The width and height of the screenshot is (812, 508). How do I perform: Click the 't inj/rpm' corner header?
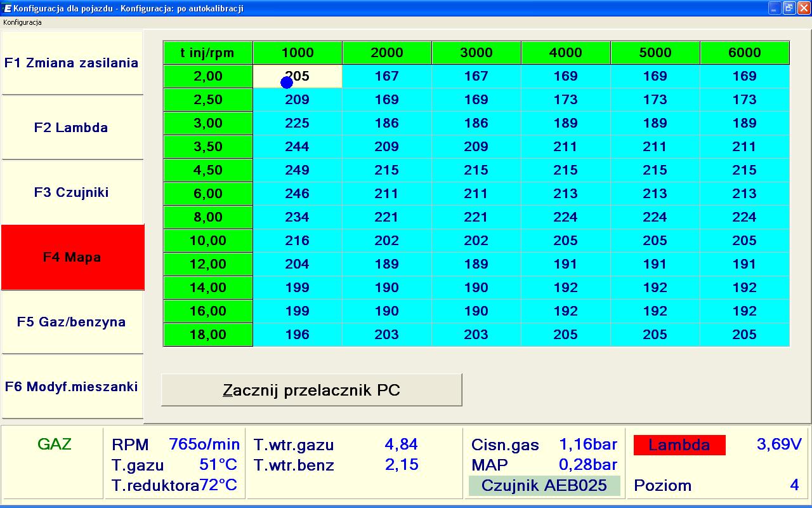(208, 53)
